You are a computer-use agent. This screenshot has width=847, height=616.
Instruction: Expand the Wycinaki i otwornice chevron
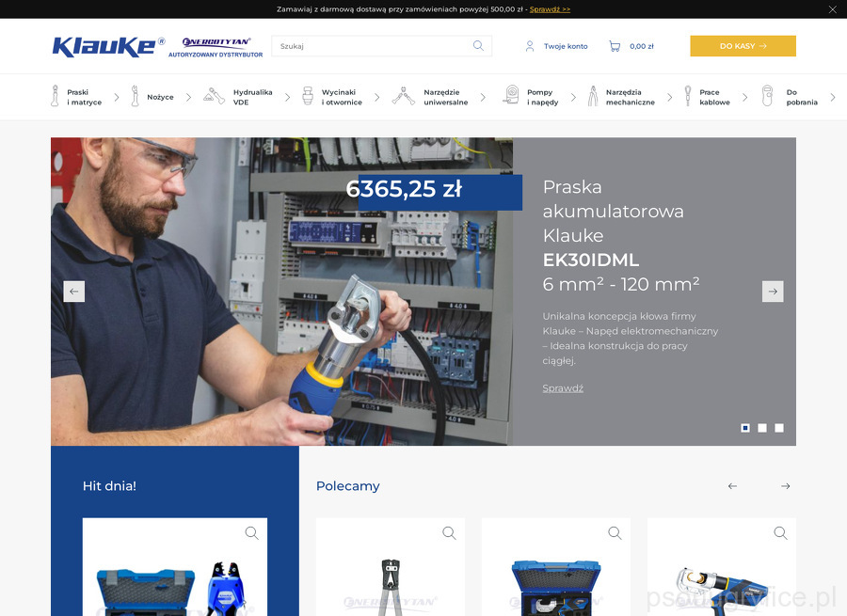tap(377, 97)
